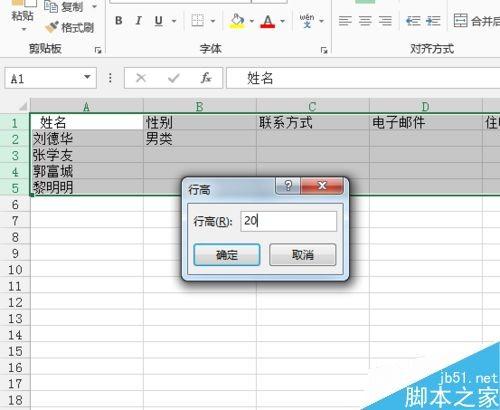The image size is (500, 410).
Task: Decrease indent
Action: click(x=413, y=21)
